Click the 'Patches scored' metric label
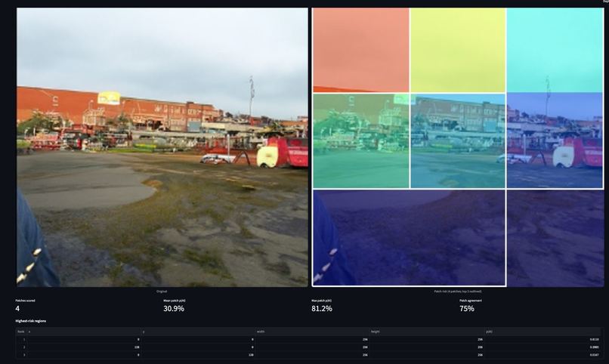 click(25, 301)
